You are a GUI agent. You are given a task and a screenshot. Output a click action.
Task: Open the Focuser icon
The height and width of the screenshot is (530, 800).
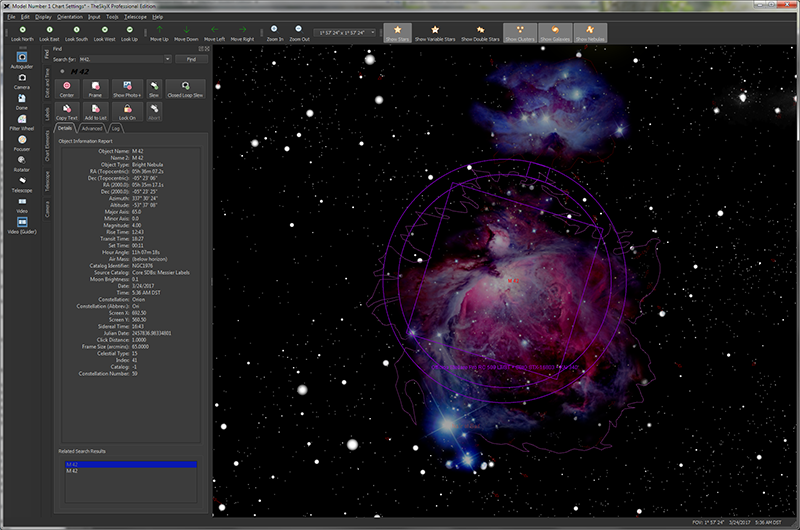(x=22, y=143)
